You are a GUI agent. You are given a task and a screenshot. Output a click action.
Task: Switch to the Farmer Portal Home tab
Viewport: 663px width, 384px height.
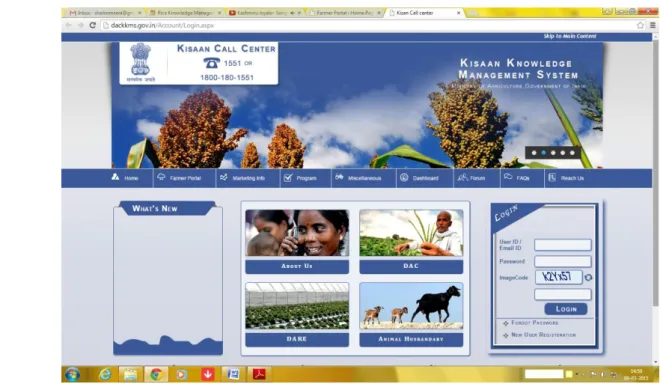(345, 13)
